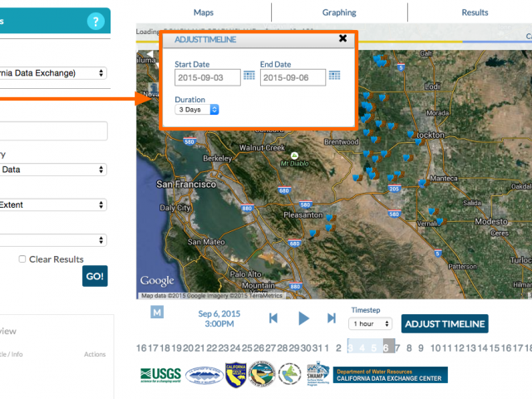Click the California Data Exchange Center banner
The image size is (532, 399).
pyautogui.click(x=390, y=375)
